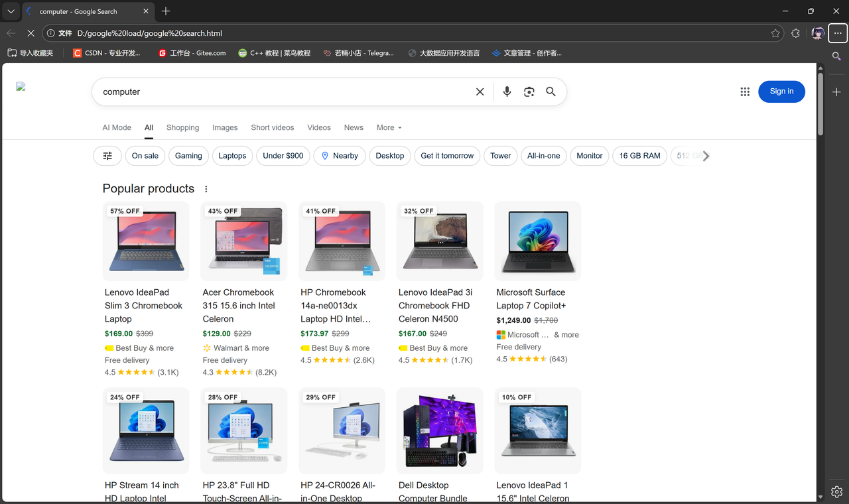Viewport: 849px width, 504px height.
Task: Click Walmart & more seller text
Action: click(241, 348)
